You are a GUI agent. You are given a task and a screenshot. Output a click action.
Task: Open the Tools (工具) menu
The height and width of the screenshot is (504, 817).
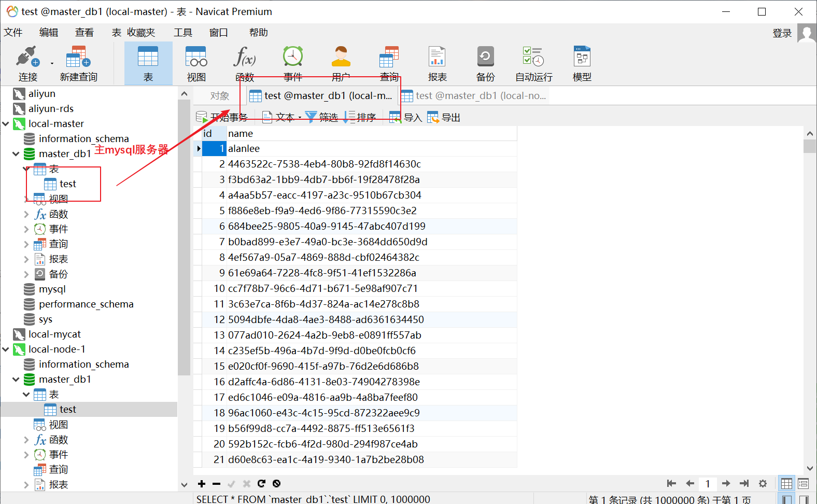point(183,33)
